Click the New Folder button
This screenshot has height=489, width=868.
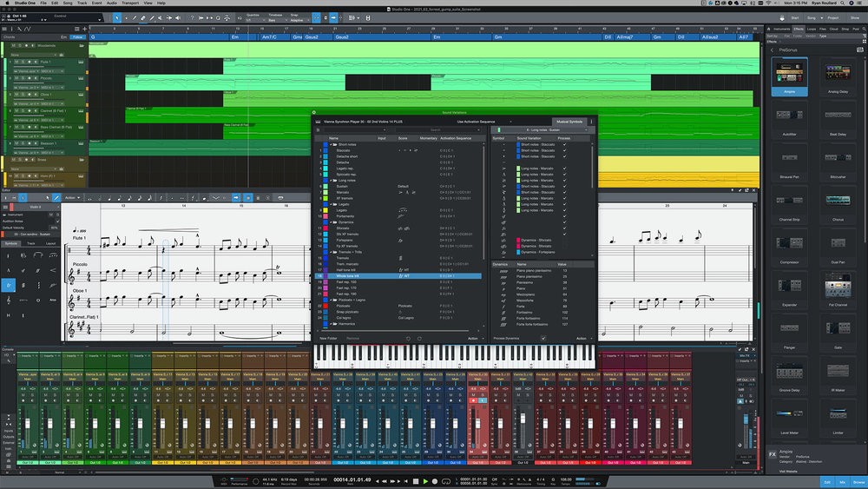[328, 338]
